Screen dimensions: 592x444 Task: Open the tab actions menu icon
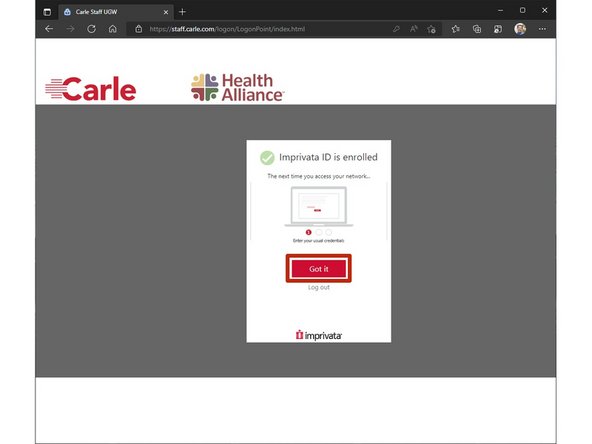(47, 12)
